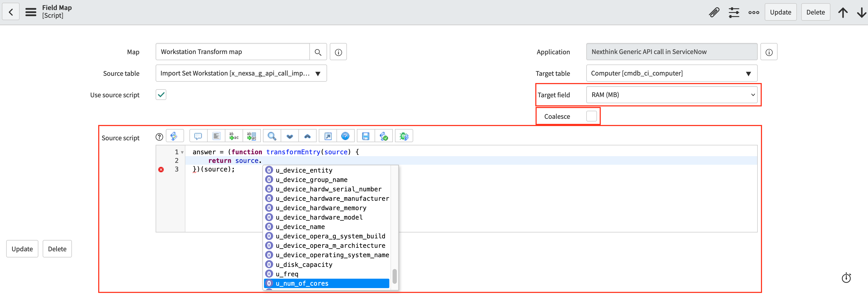868x294 pixels.
Task: Click the bottom Delete button
Action: pyautogui.click(x=57, y=249)
